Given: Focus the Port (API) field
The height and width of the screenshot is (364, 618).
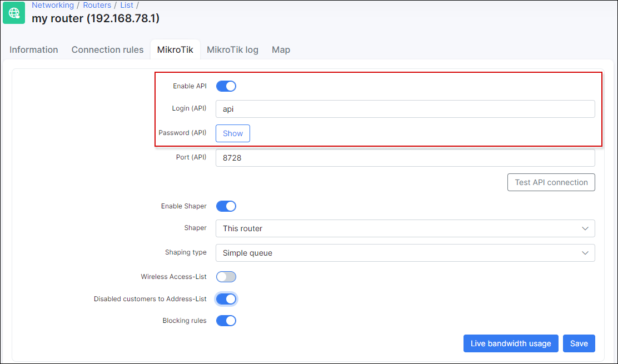Looking at the screenshot, I should [x=405, y=158].
